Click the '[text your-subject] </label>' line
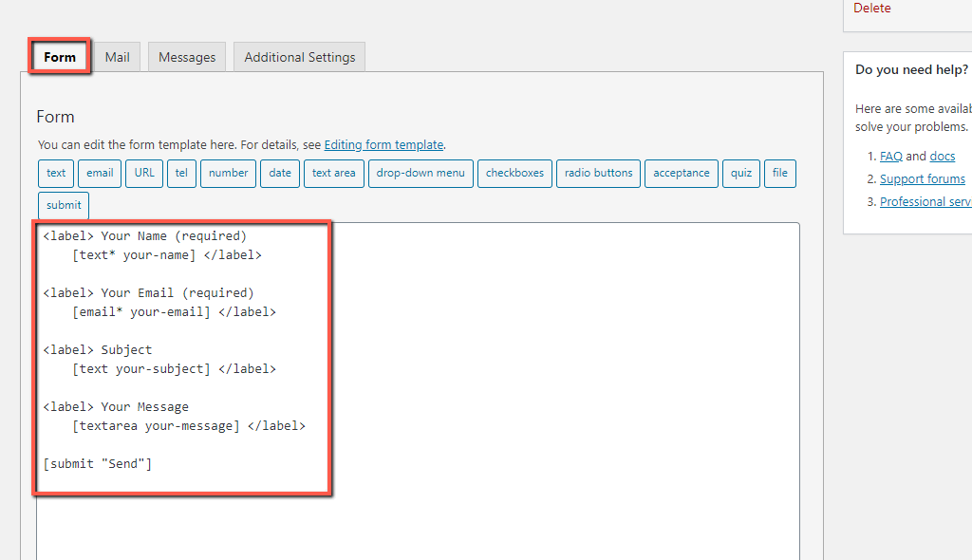Viewport: 972px width, 560px height. (175, 369)
